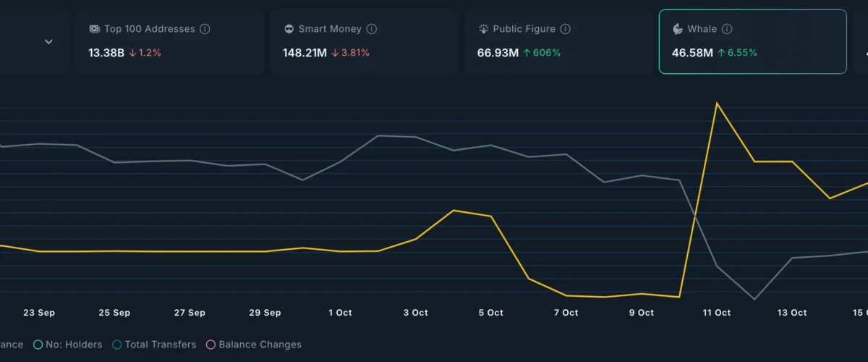
Task: Toggle the No: Holders legend series
Action: (x=38, y=345)
